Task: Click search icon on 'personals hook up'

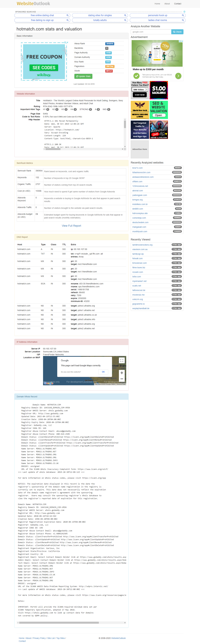Action: pyautogui.click(x=183, y=16)
